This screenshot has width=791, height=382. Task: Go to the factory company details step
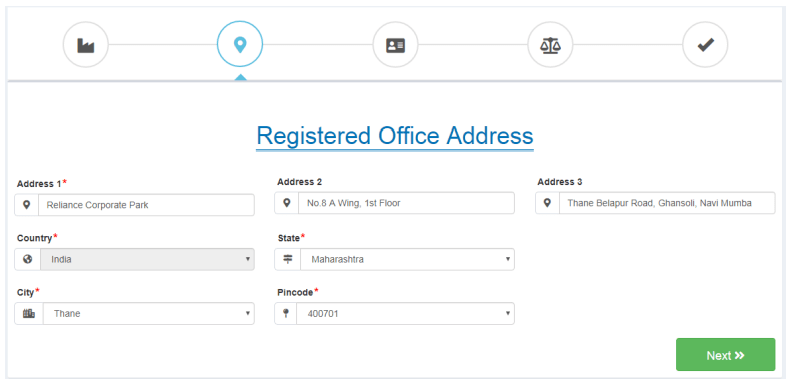click(x=86, y=45)
